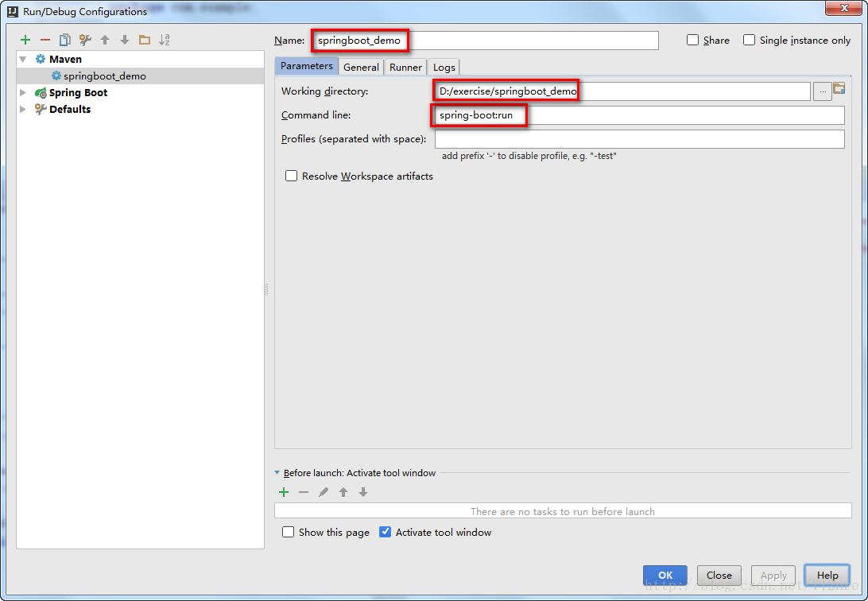Open the General tab

click(x=361, y=67)
